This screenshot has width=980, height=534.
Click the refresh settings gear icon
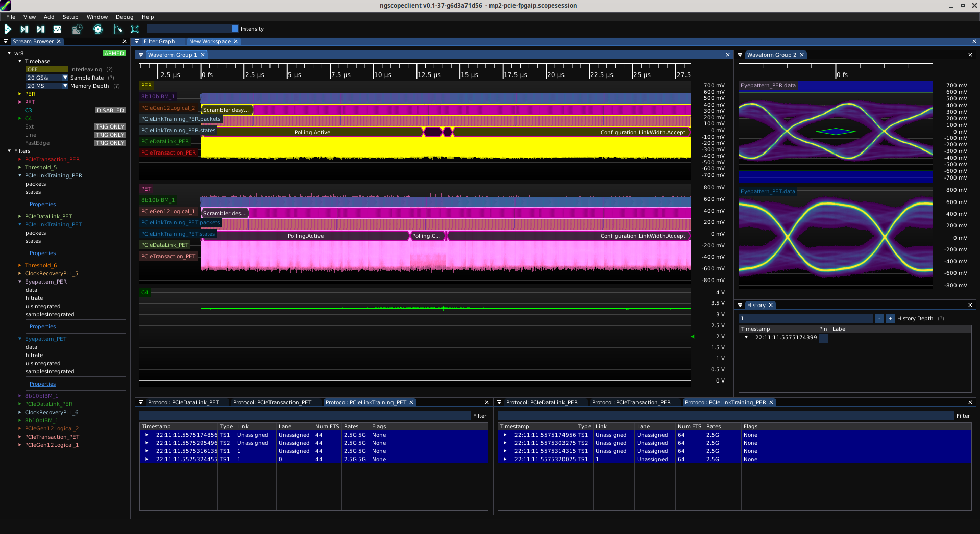point(98,29)
